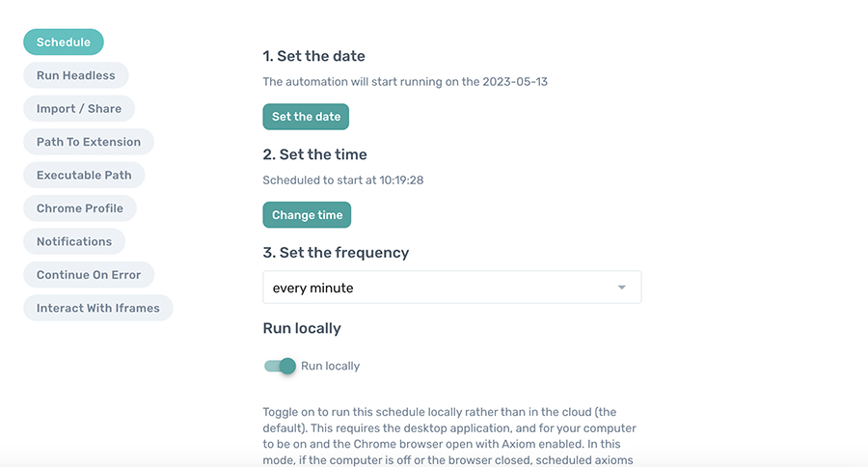868x467 pixels.
Task: Switch to the Notifications tab
Action: 74,241
